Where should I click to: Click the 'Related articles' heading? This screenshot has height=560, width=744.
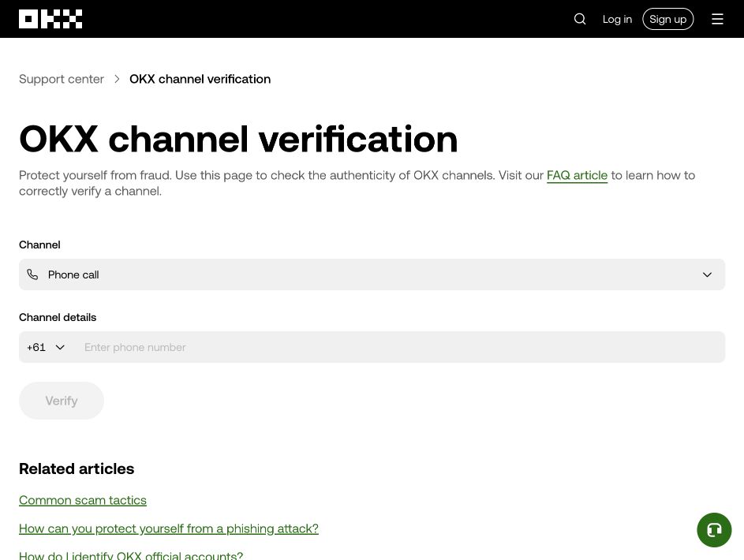77,469
